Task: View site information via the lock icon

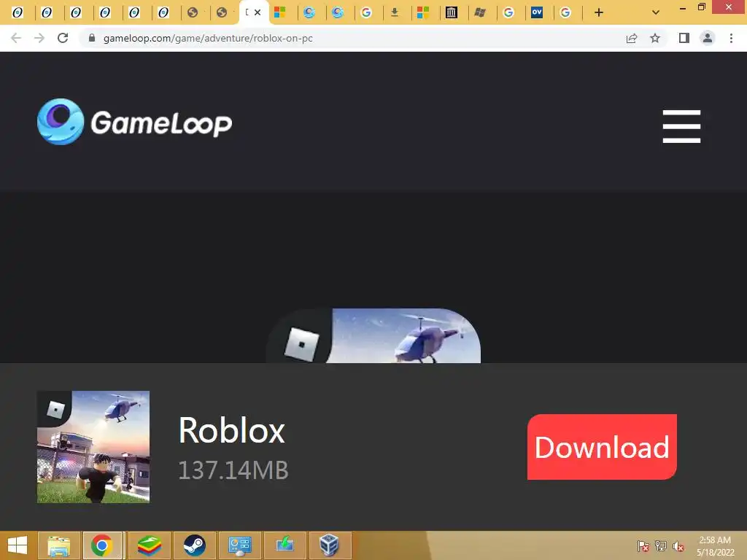Action: [92, 38]
